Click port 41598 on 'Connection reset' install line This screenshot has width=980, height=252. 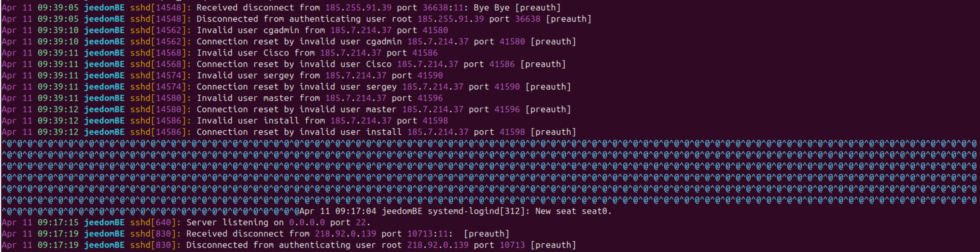[512, 132]
